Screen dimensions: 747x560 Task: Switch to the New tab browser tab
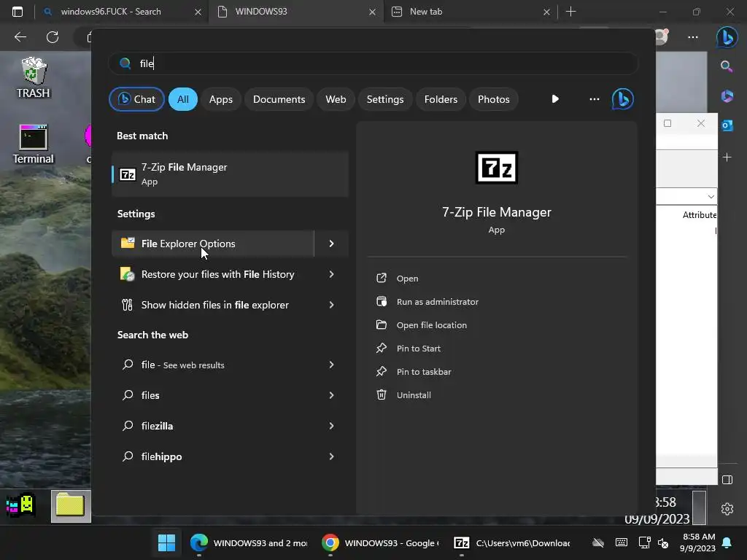[x=471, y=12]
